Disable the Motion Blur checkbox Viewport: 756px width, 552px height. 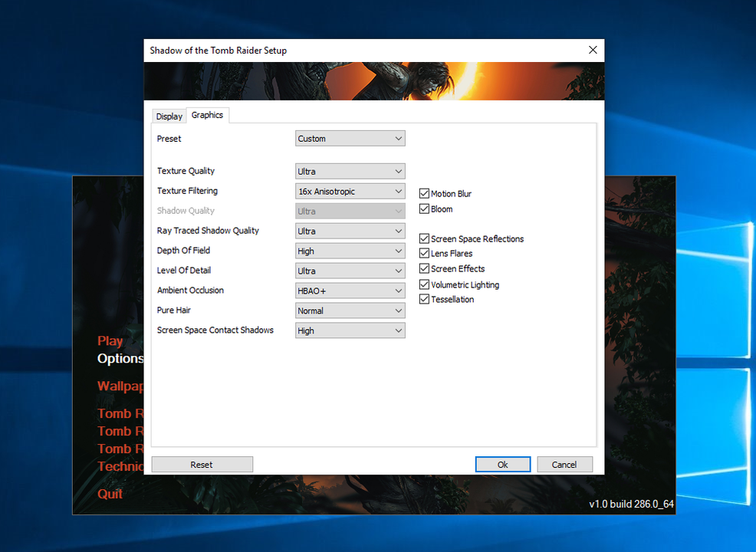424,193
